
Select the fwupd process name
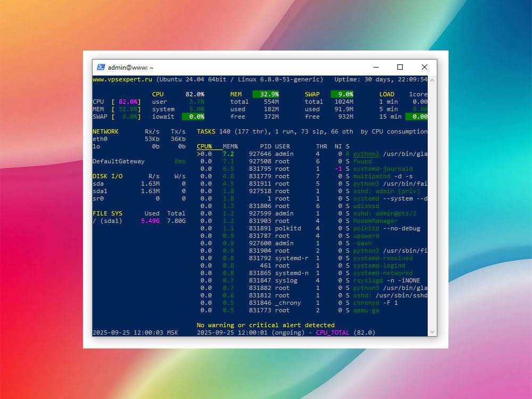(362, 162)
